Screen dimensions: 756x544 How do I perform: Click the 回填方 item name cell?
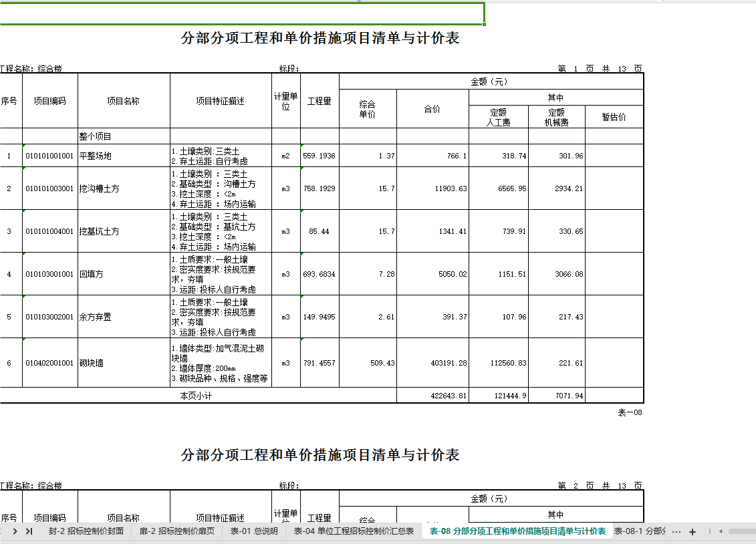point(124,274)
